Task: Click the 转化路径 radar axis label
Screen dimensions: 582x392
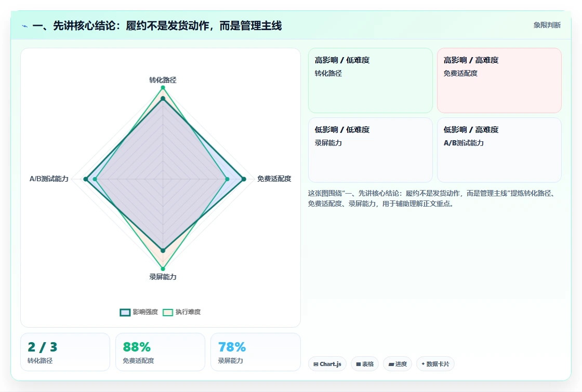Action: pyautogui.click(x=163, y=80)
